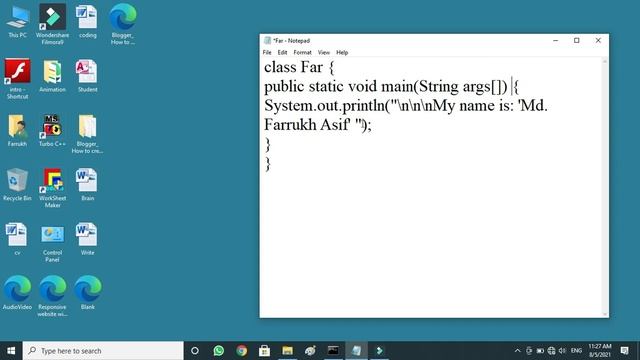
Task: Select the Animation folder icon
Action: [x=52, y=76]
